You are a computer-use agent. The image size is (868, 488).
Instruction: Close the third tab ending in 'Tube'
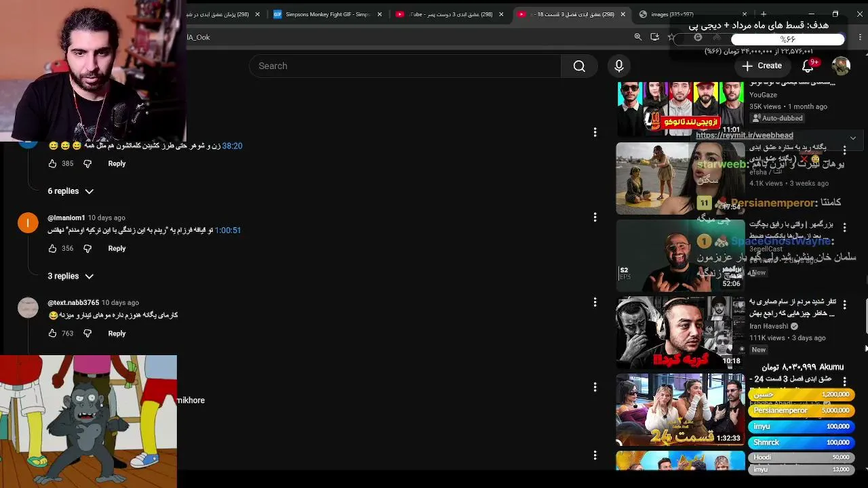click(501, 14)
